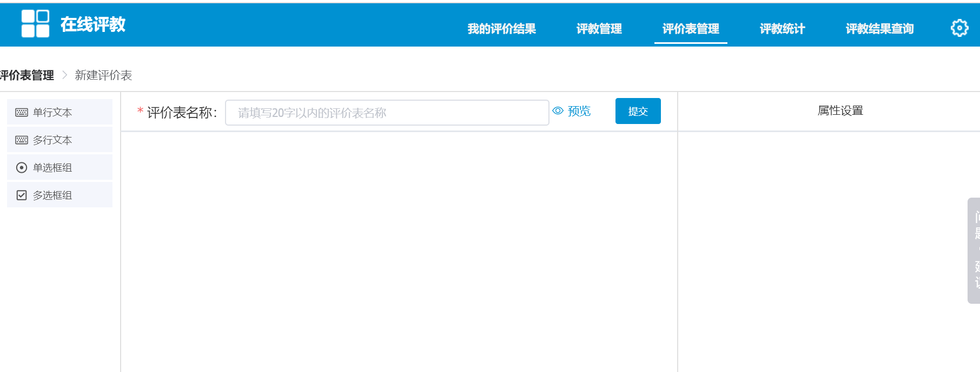This screenshot has width=980, height=372.
Task: Click the keyboard icon for 多行文本
Action: [x=22, y=140]
